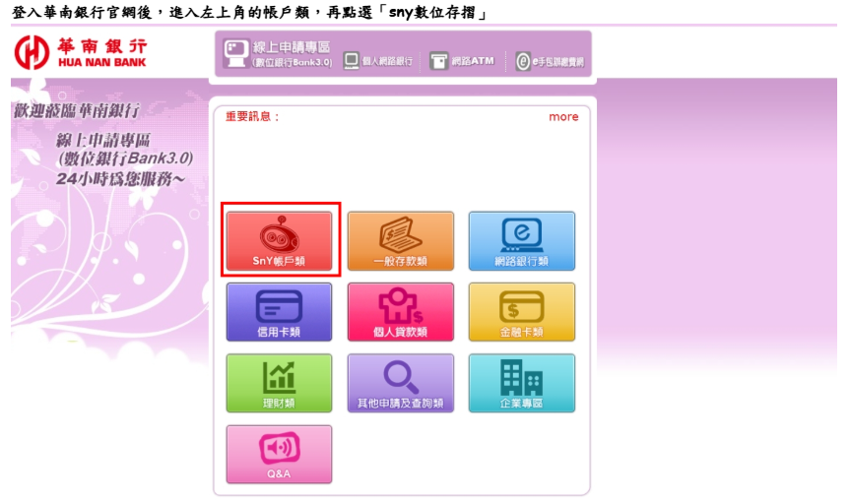Image resolution: width=849 pixels, height=504 pixels.
Task: Open 線上申請專區 Bank3.0 header item
Action: click(x=279, y=54)
